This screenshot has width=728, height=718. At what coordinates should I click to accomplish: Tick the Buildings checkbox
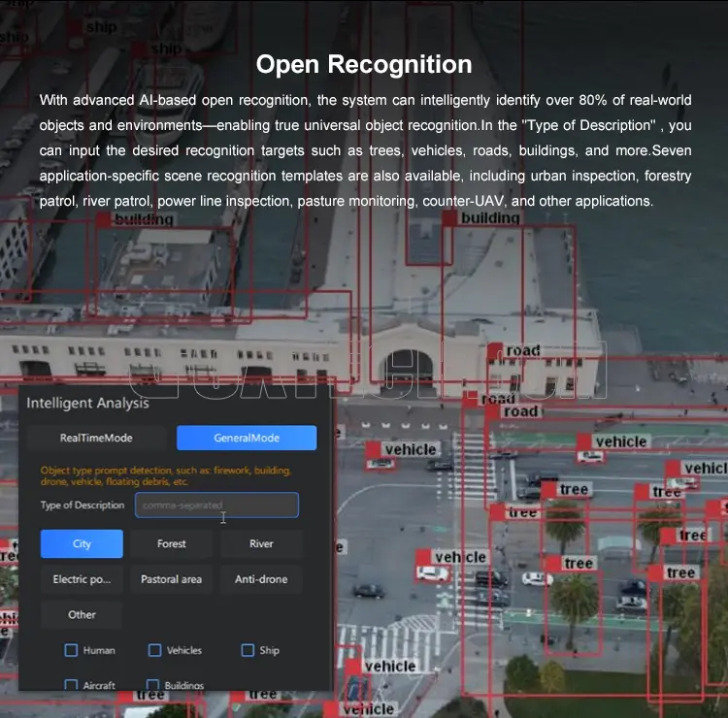[x=152, y=685]
